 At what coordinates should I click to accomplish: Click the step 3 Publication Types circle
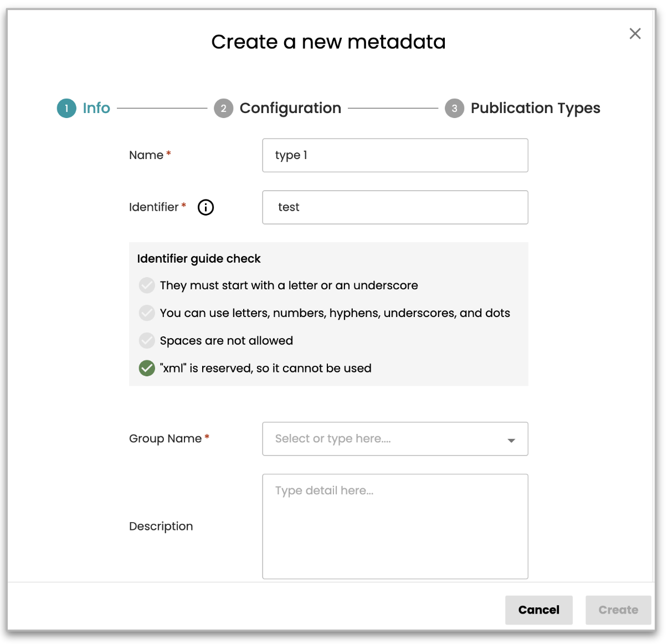point(454,108)
